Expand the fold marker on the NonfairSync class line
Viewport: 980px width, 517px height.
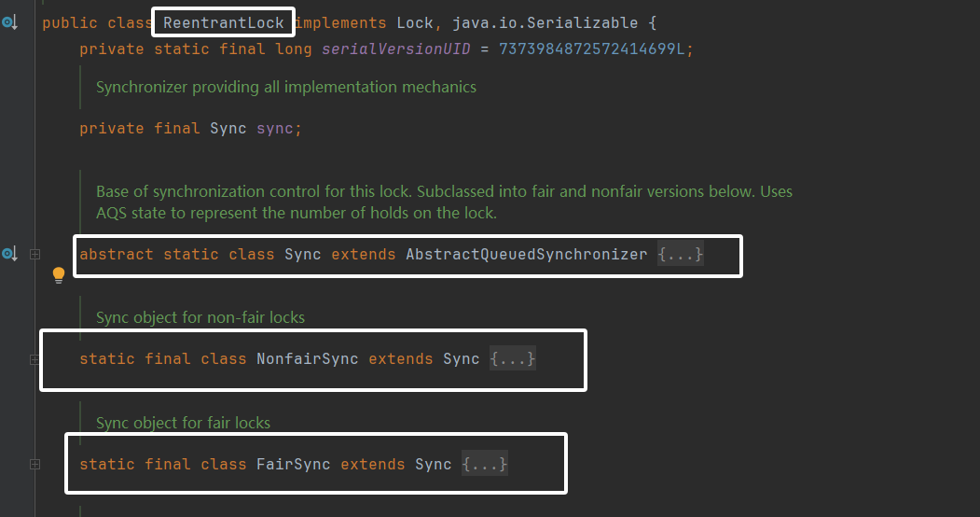[x=35, y=359]
